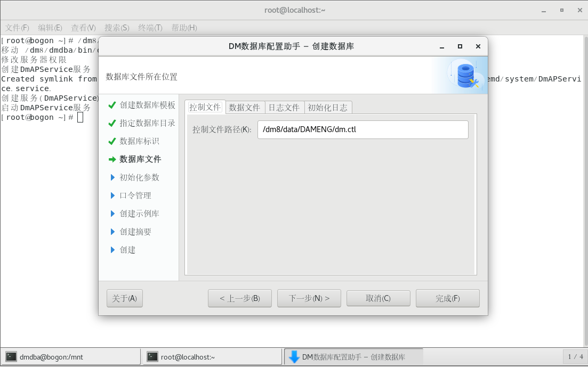Image resolution: width=588 pixels, height=367 pixels.
Task: Open the terminal 文件(F) menu
Action: point(17,28)
